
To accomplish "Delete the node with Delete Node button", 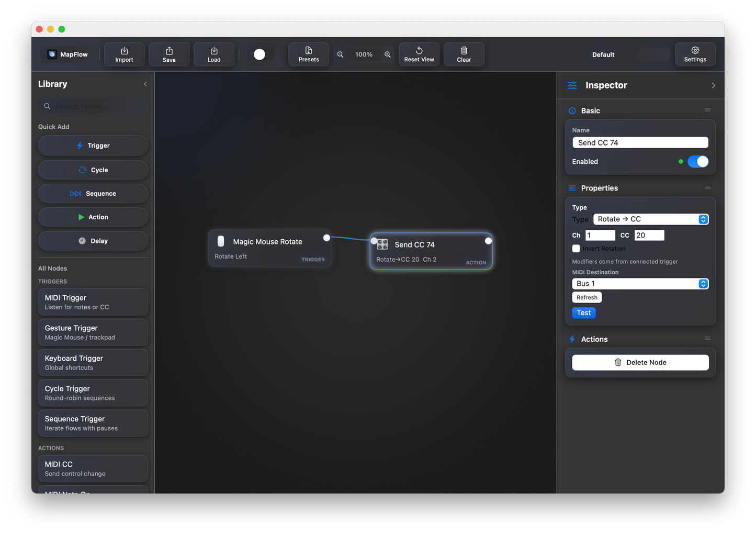I will pos(640,362).
